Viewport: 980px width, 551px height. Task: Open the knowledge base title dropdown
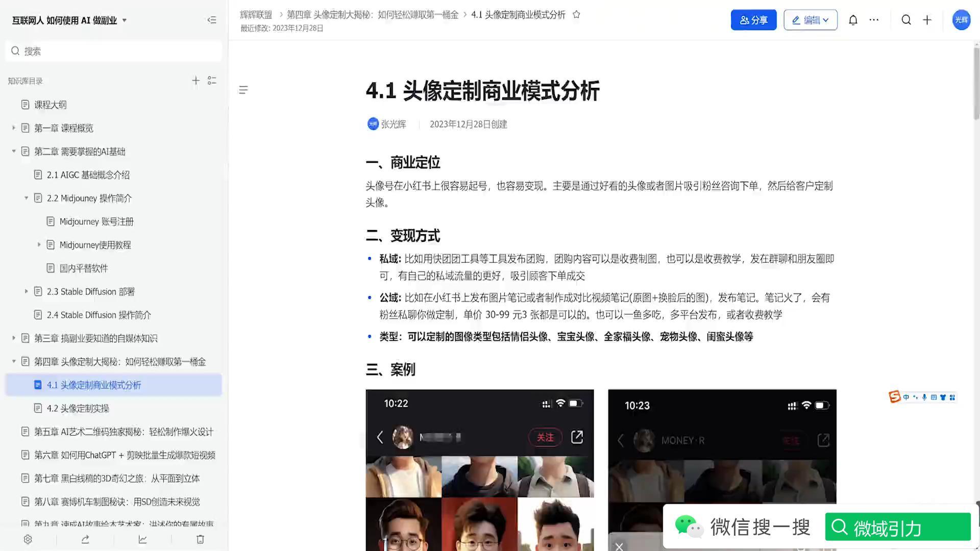click(124, 20)
